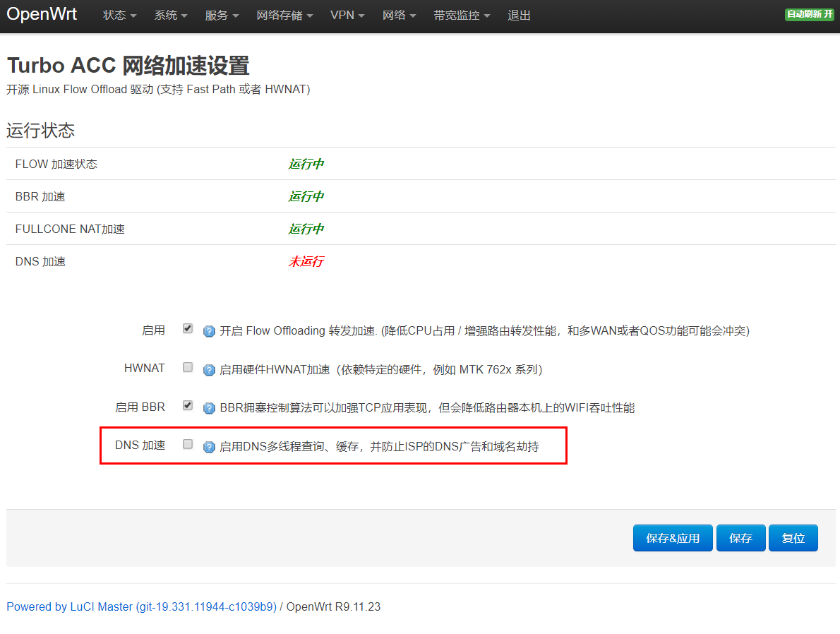Click 退出 to log out
The height and width of the screenshot is (634, 840).
click(x=519, y=16)
